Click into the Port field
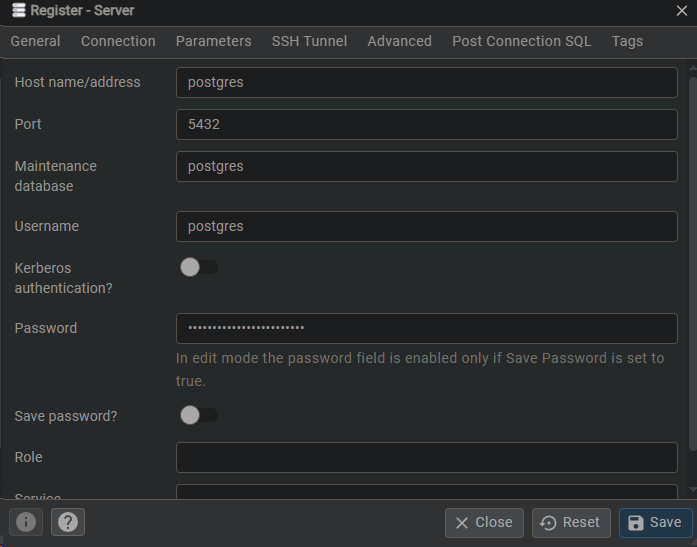697x547 pixels. [426, 124]
